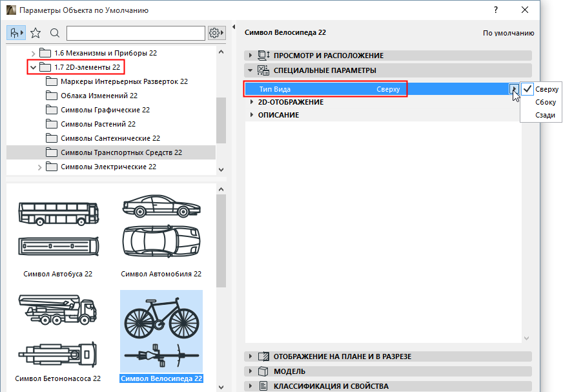Collapse the left browser panel arrow
This screenshot has height=392, width=563.
point(234,27)
